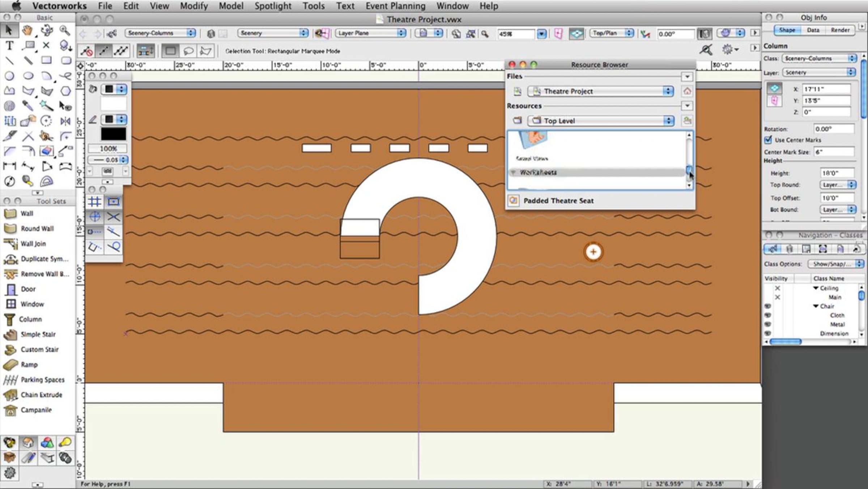Image resolution: width=868 pixels, height=489 pixels.
Task: Toggle Use Center Marks checkbox
Action: tap(768, 140)
